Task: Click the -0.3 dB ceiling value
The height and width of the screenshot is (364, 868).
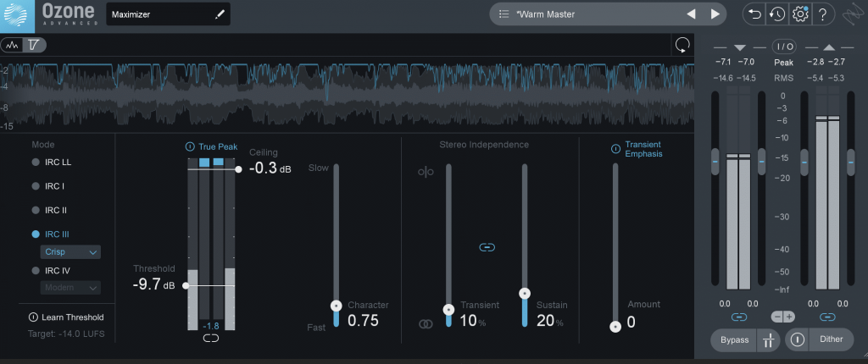Action: coord(270,168)
